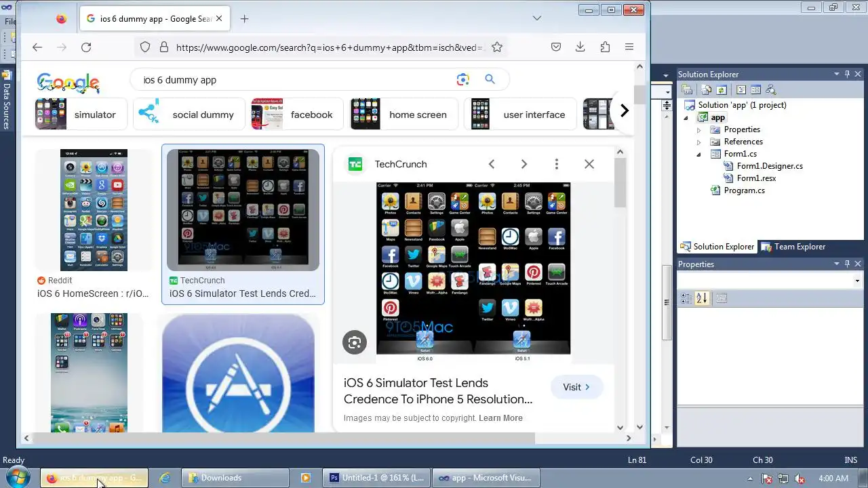Reload the Google search page
868x488 pixels.
click(x=86, y=47)
